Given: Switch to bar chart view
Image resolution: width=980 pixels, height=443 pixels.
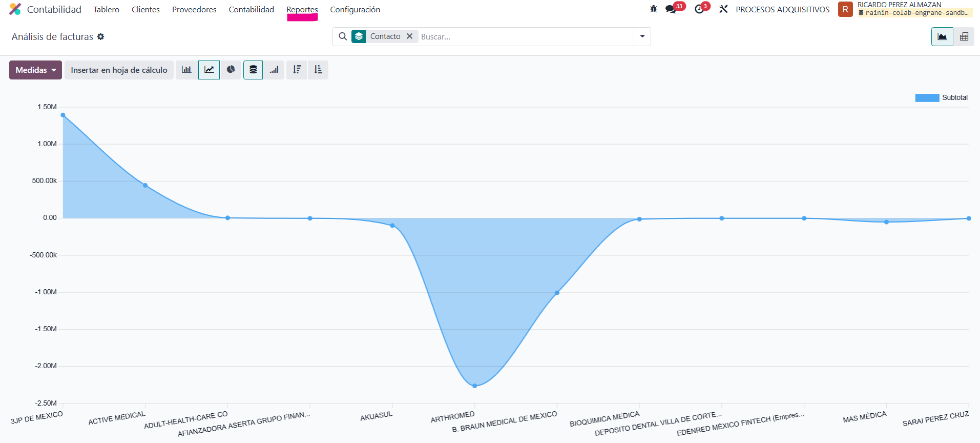Looking at the screenshot, I should (186, 70).
